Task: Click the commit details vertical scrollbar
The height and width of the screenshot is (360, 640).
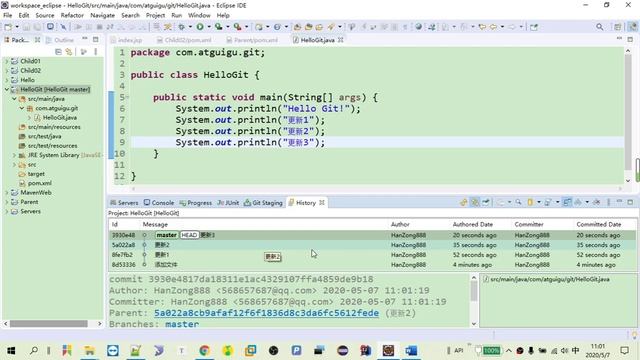Action: coord(473,291)
